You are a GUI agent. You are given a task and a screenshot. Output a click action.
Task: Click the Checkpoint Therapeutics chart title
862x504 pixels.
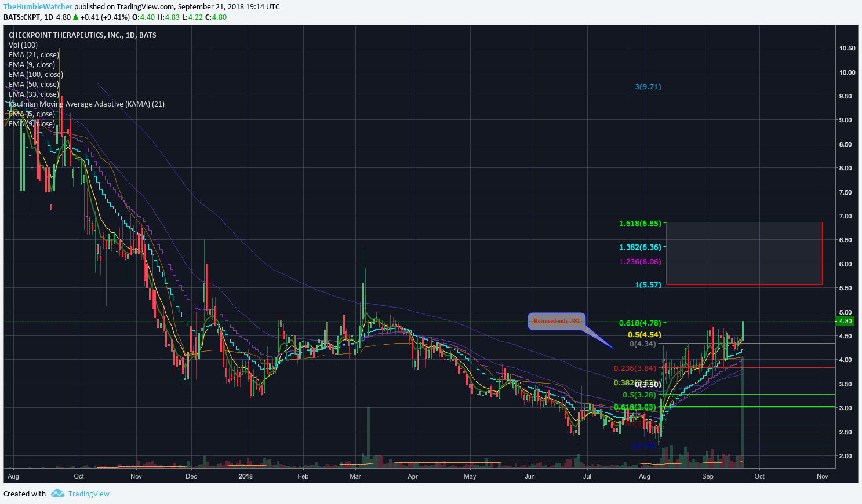click(x=82, y=35)
